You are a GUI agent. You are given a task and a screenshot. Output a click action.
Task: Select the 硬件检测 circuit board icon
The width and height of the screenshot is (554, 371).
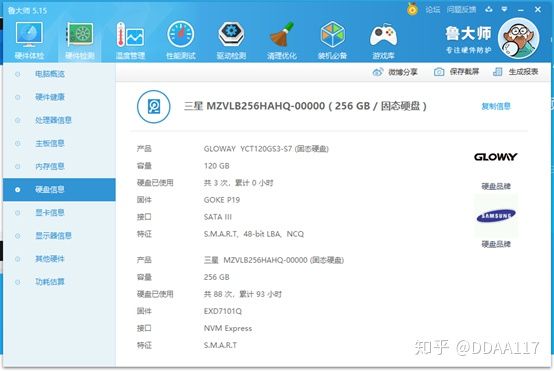coord(80,34)
